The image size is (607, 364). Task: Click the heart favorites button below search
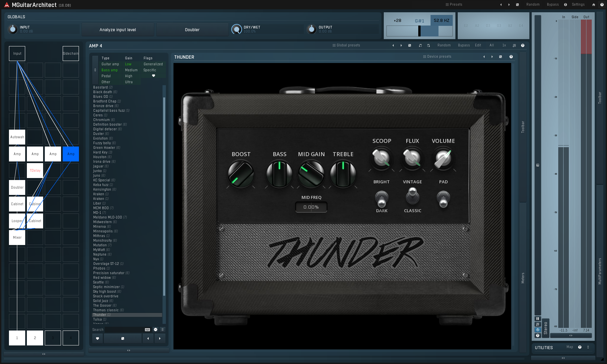(98, 338)
